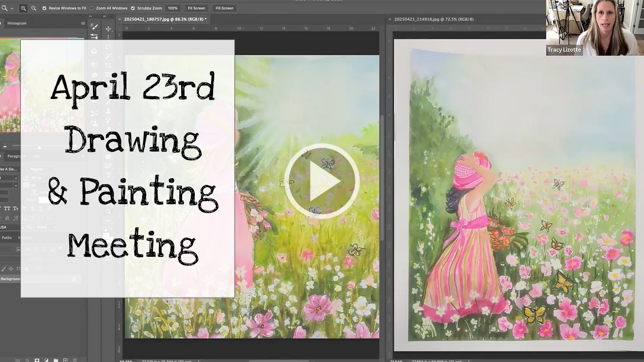Enable Zoom All Windows checkbox
The width and height of the screenshot is (644, 362).
click(x=92, y=8)
